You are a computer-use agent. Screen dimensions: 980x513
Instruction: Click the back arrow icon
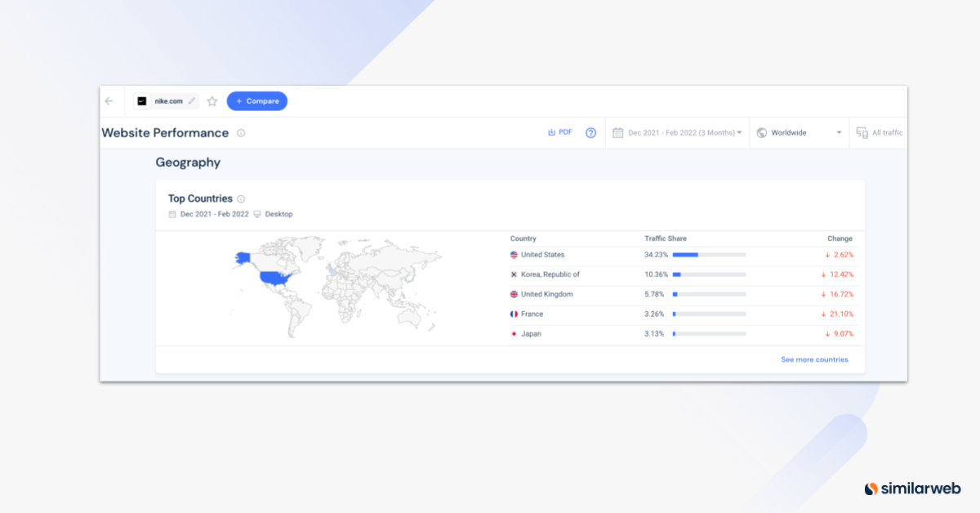pyautogui.click(x=109, y=101)
